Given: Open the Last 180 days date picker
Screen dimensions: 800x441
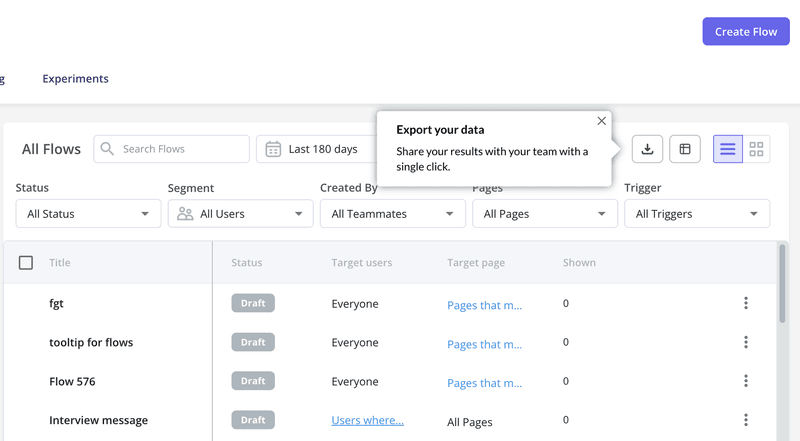Looking at the screenshot, I should click(x=315, y=149).
